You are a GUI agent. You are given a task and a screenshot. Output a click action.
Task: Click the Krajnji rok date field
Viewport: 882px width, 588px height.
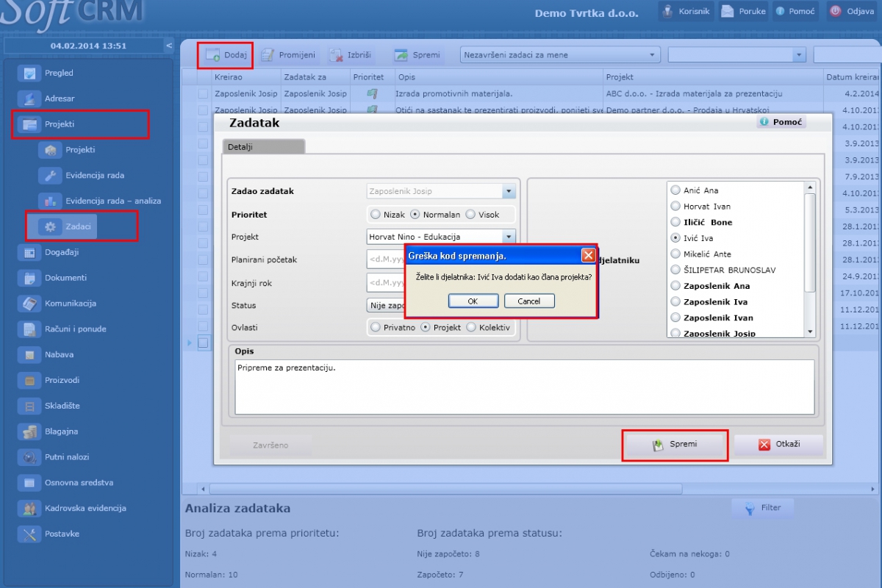tap(385, 282)
